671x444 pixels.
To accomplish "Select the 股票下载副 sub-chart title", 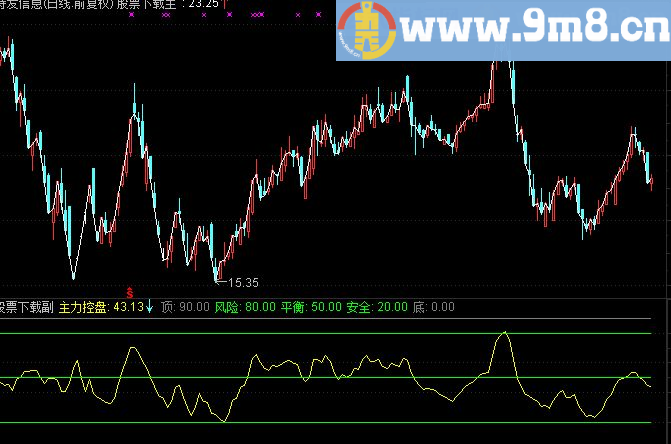I will 27,307.
